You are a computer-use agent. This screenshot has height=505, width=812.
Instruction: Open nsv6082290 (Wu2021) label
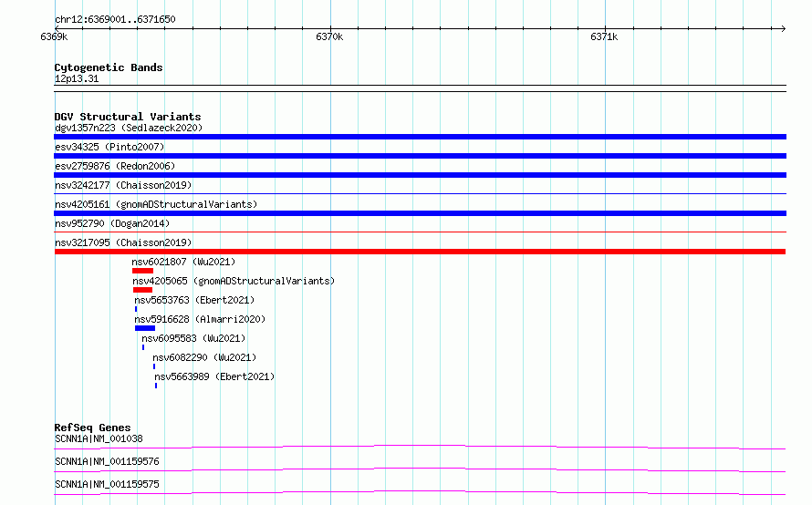point(204,357)
